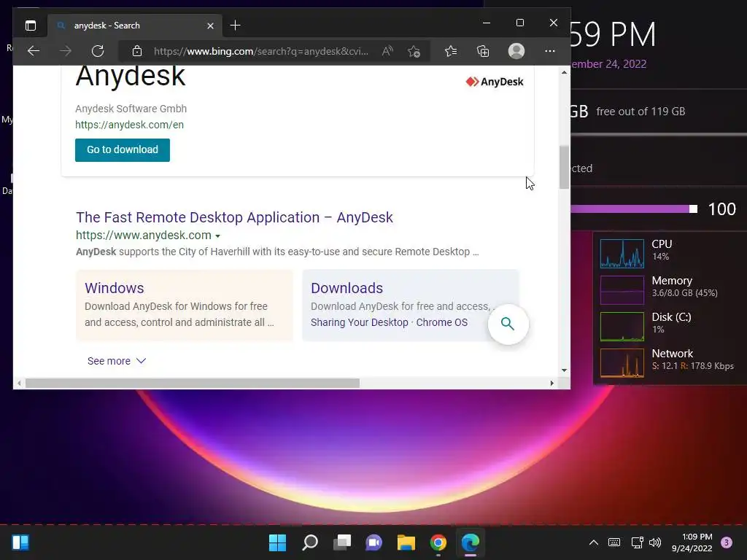Click the purple slider handle showing 100
The height and width of the screenshot is (560, 747).
(x=693, y=209)
